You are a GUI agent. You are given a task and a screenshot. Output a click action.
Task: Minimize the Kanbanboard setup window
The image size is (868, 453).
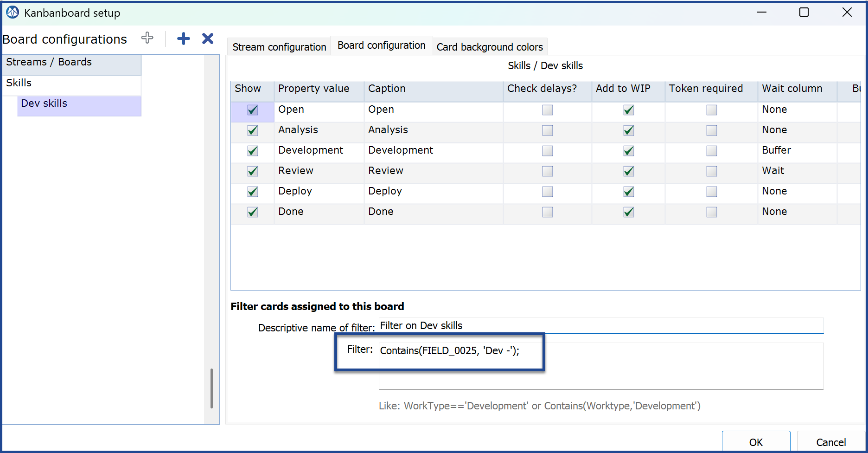coord(762,13)
